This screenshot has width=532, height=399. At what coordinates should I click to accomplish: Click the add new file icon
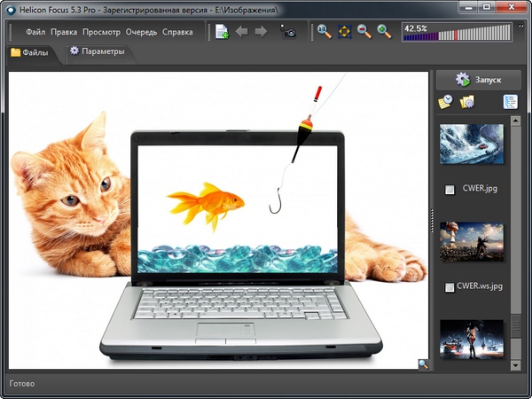[222, 32]
